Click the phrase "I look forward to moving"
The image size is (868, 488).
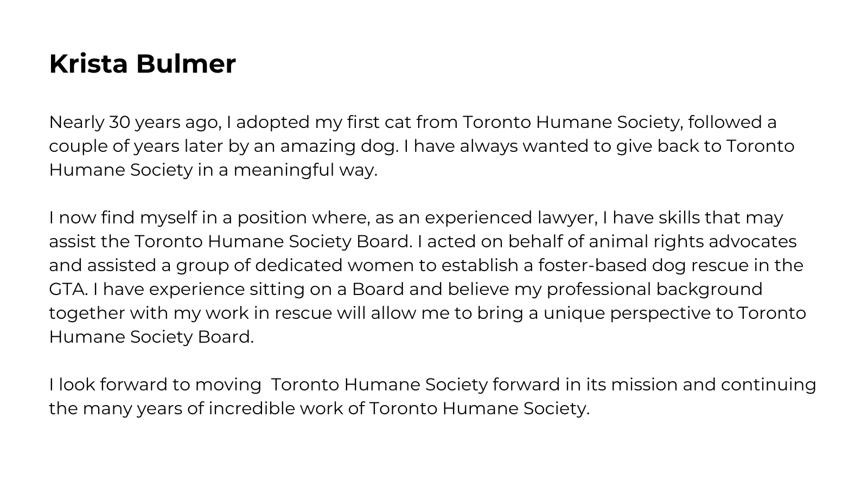coord(155,385)
